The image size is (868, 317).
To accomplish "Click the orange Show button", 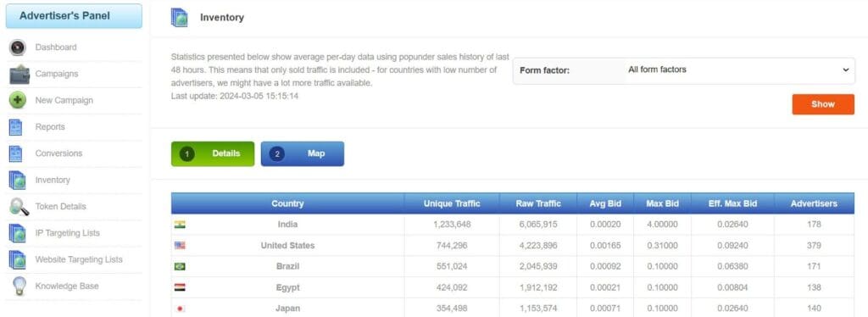I will pos(823,104).
